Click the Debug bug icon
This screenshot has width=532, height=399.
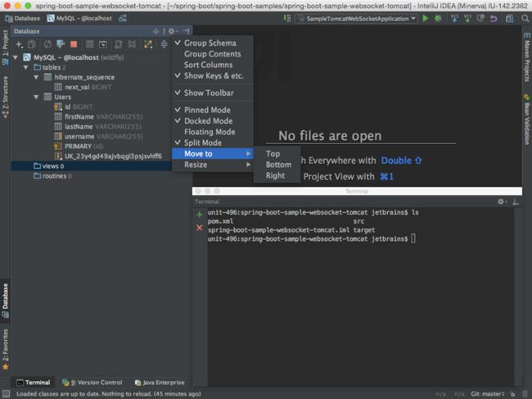click(x=437, y=17)
